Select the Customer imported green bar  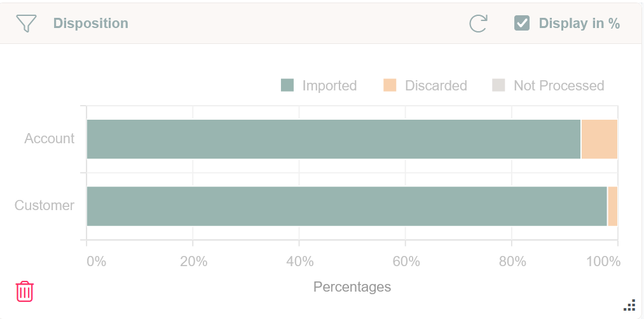point(346,206)
